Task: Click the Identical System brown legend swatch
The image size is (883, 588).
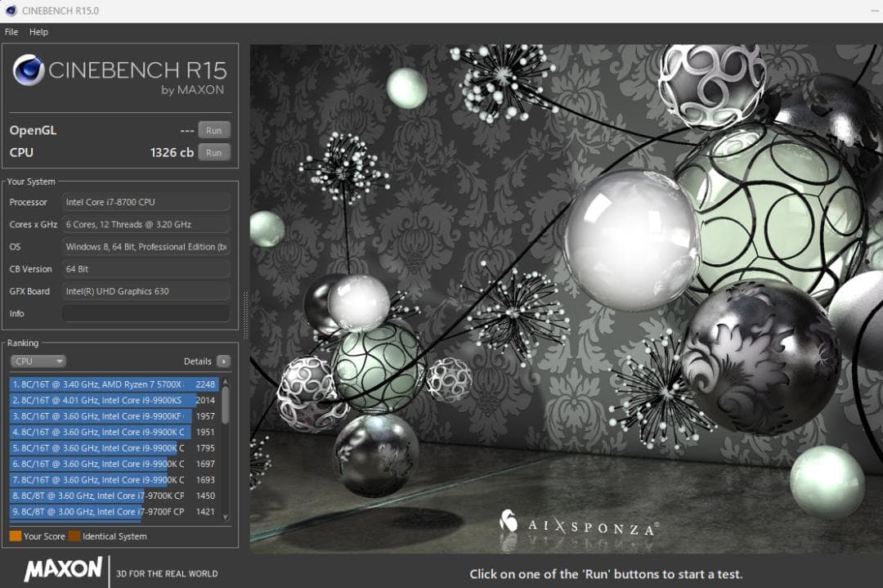Action: pos(74,536)
